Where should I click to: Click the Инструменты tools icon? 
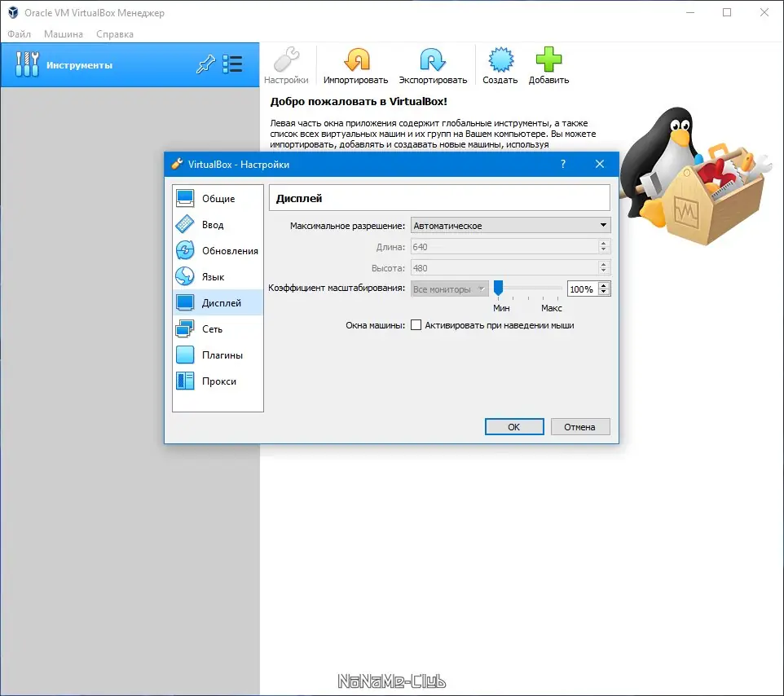[27, 64]
